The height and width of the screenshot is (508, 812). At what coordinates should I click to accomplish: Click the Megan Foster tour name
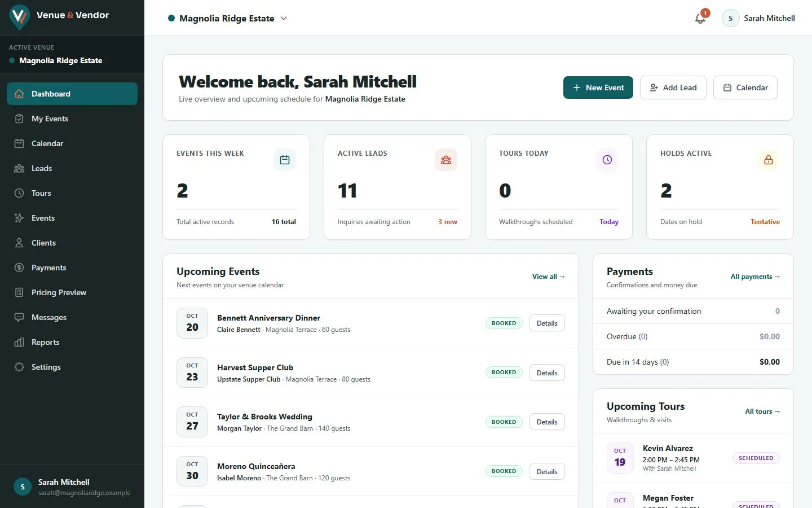668,498
